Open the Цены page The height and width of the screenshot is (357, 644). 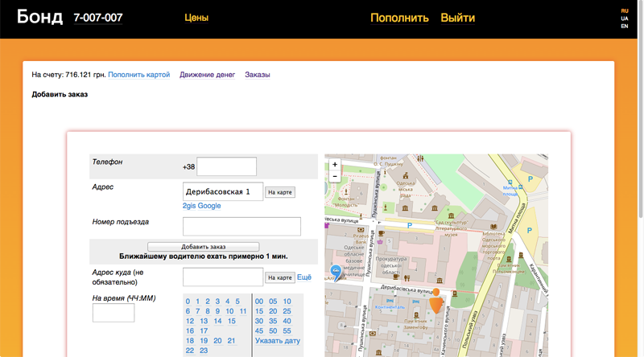click(196, 18)
